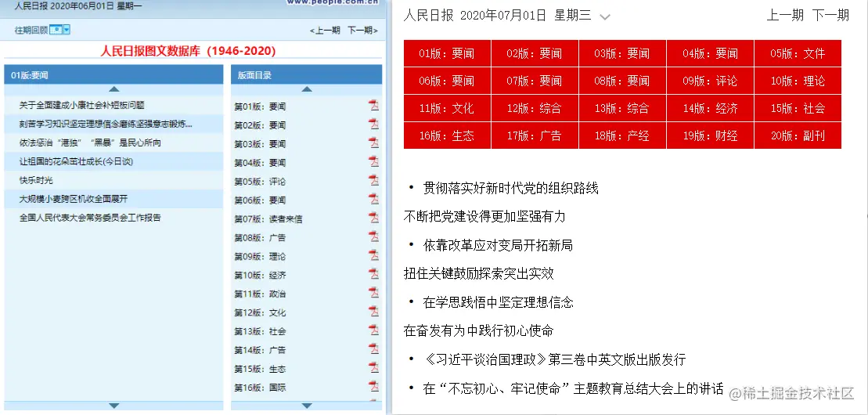This screenshot has width=868, height=415.
Task: Open the 往期回顾 calendar date picker
Action: [x=59, y=30]
